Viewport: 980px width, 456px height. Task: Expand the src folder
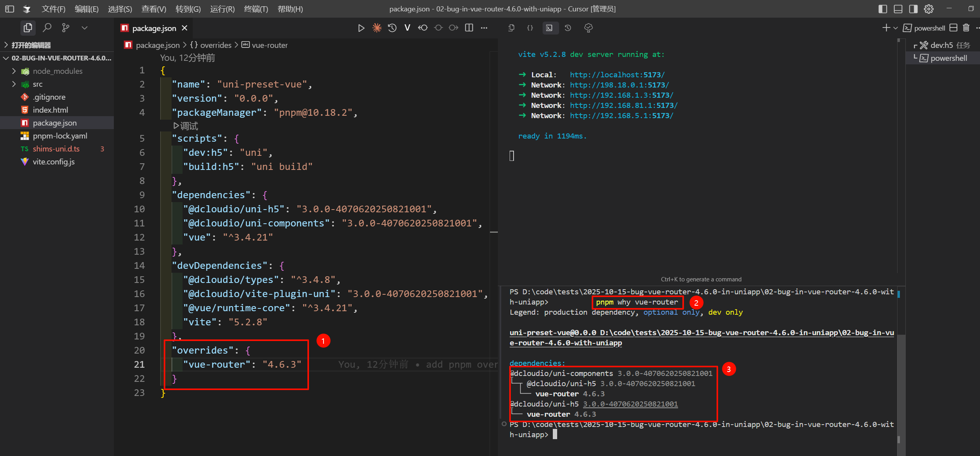coord(38,84)
